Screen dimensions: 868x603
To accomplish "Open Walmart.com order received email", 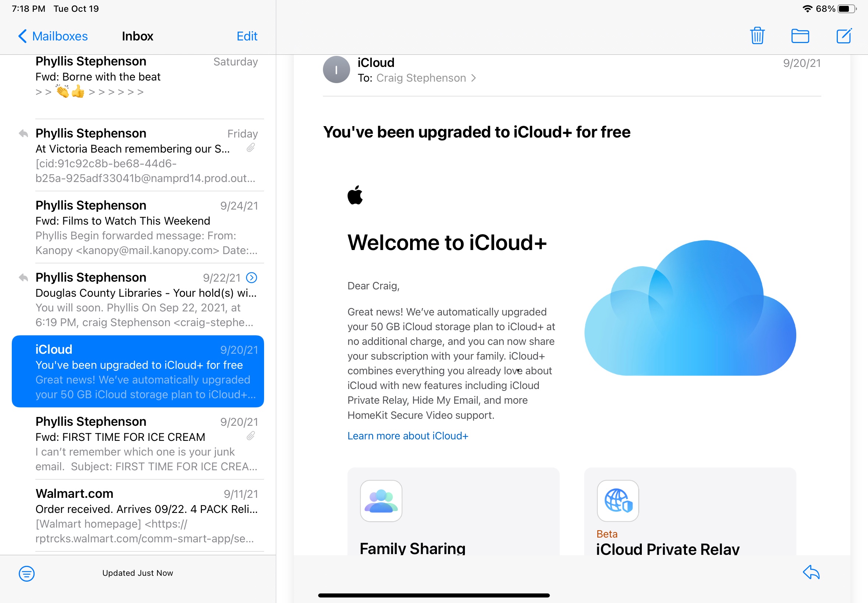I will click(138, 516).
